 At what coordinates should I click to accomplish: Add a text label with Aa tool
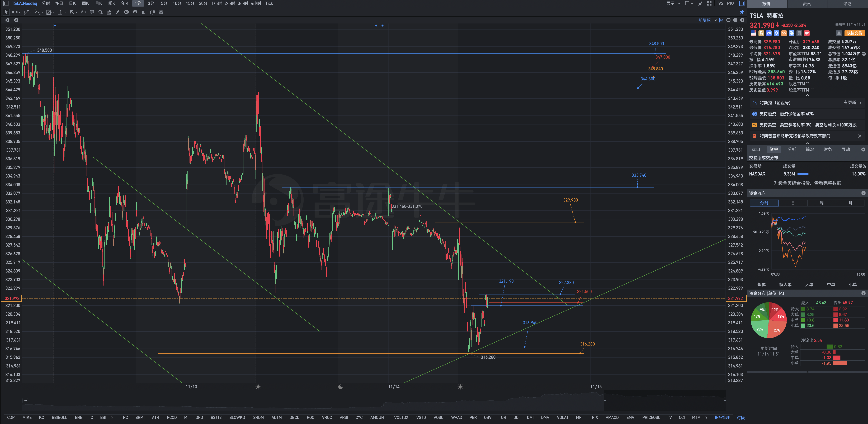83,12
